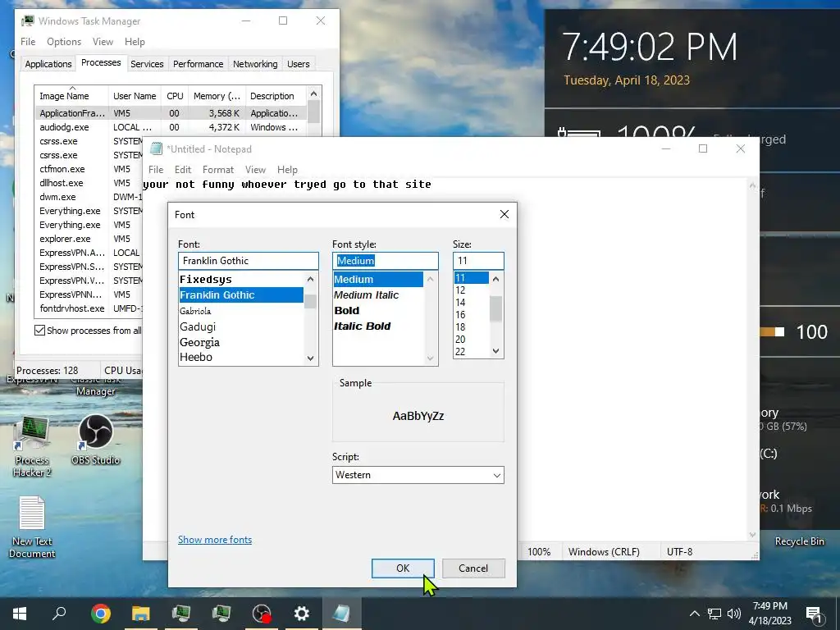Switch to Networking tab in Task Manager
The width and height of the screenshot is (840, 630).
coord(255,64)
